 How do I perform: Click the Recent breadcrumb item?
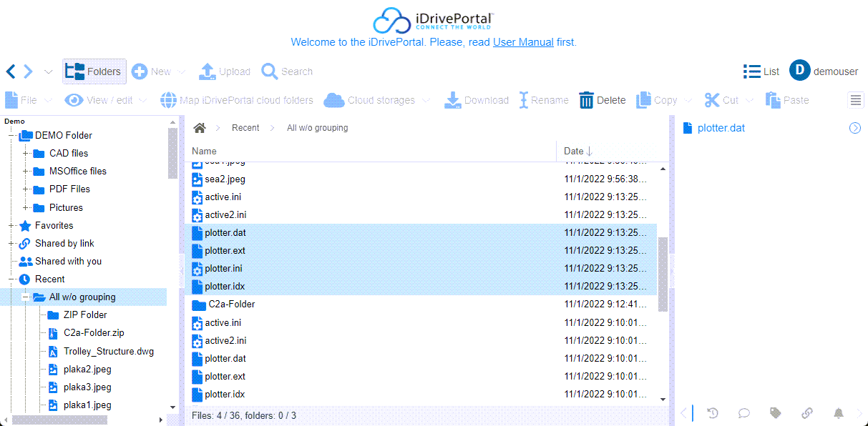click(x=245, y=128)
